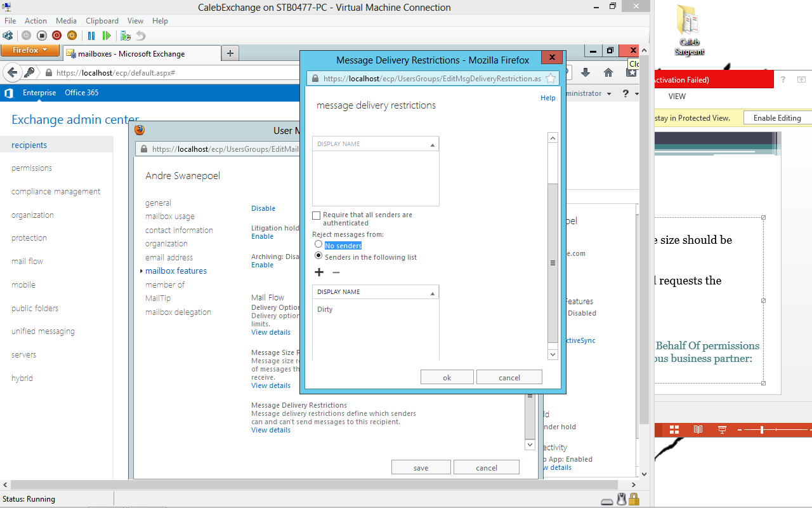Image resolution: width=812 pixels, height=508 pixels.
Task: Select mailbox features in the mailbox menu
Action: point(176,271)
